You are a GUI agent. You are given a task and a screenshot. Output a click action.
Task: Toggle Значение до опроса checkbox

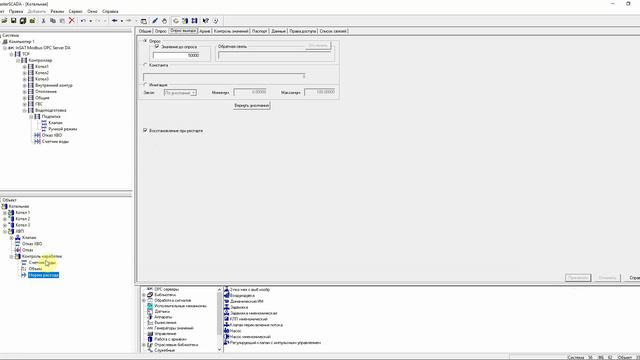pyautogui.click(x=157, y=47)
